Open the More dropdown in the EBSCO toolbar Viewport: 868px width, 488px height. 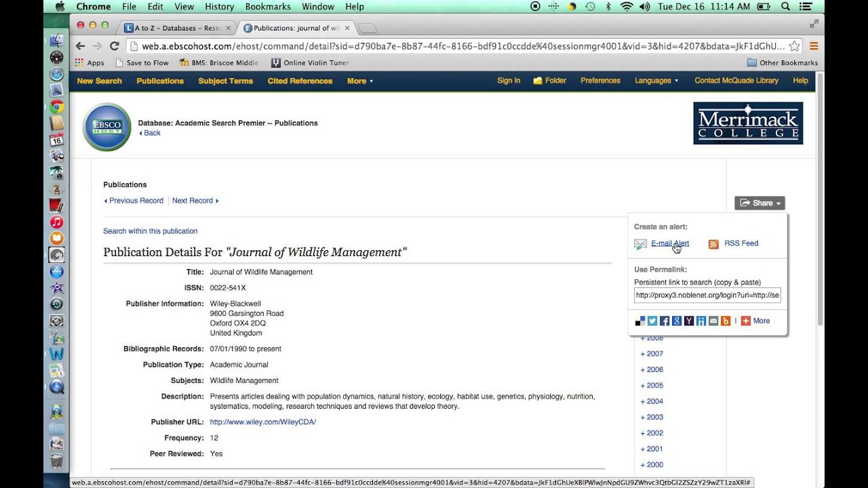(x=360, y=81)
